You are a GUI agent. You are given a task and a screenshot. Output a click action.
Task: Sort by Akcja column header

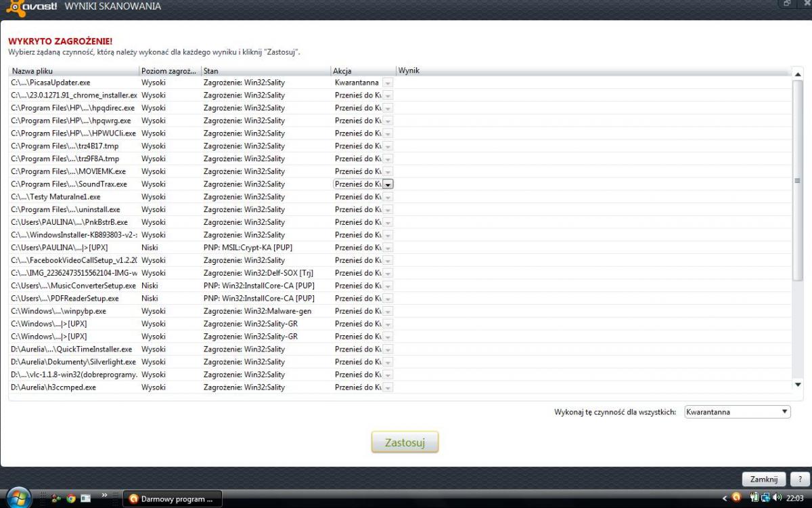click(x=363, y=70)
